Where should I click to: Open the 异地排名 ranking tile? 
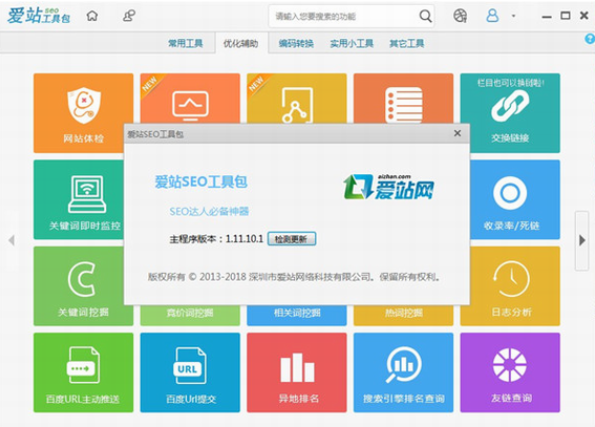(297, 372)
